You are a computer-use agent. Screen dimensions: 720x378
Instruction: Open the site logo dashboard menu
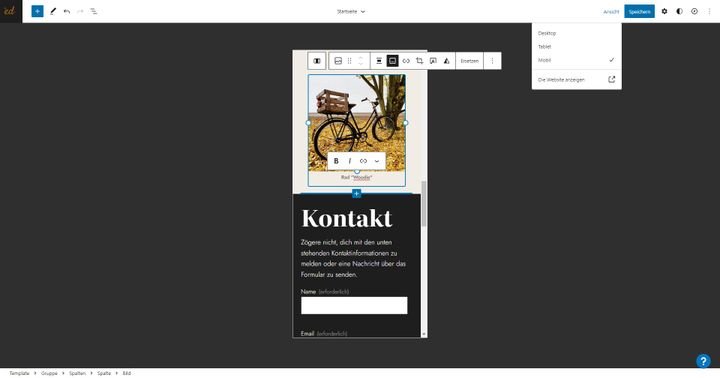point(11,11)
